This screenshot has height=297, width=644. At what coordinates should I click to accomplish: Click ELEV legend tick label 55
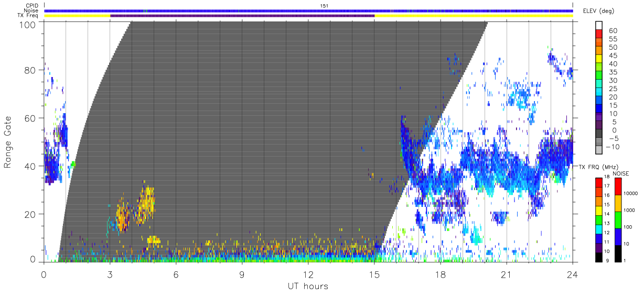[x=613, y=39]
